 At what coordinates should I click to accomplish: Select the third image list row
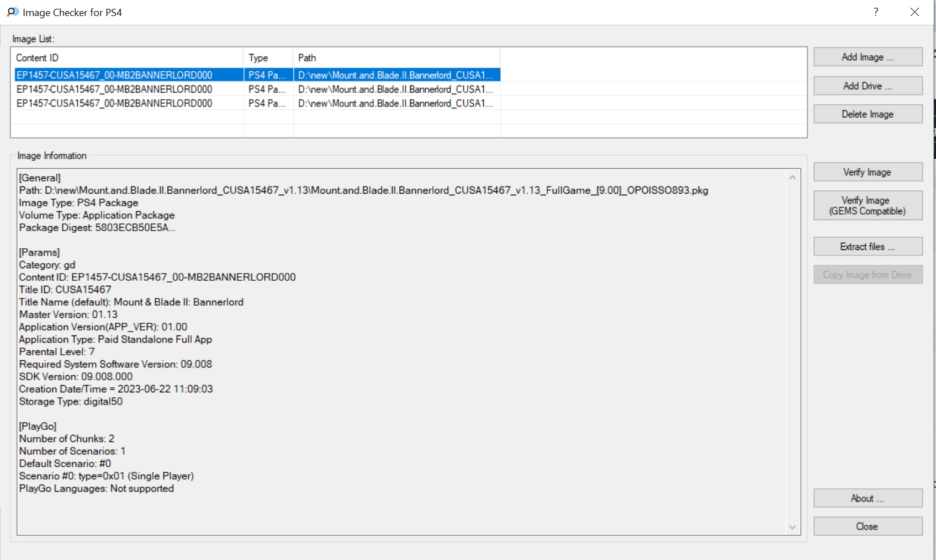[257, 103]
